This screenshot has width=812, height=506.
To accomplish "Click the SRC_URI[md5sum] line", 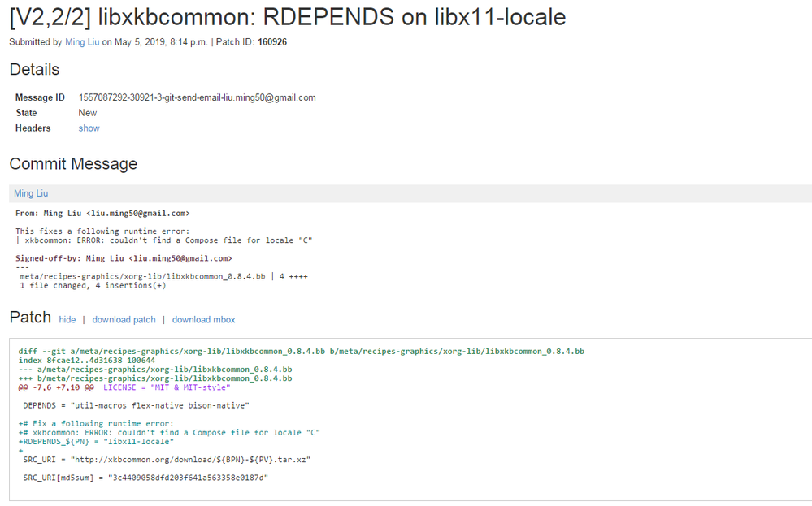I will tap(145, 478).
